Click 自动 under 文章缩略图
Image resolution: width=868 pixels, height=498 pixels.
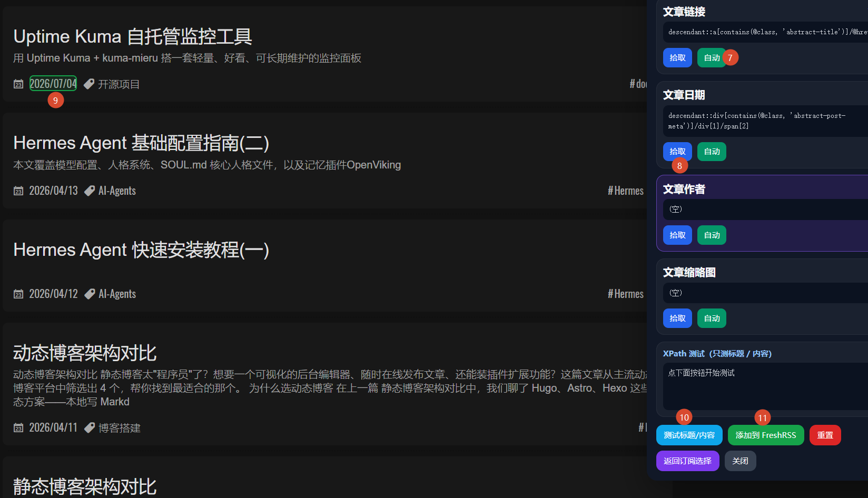[712, 318]
